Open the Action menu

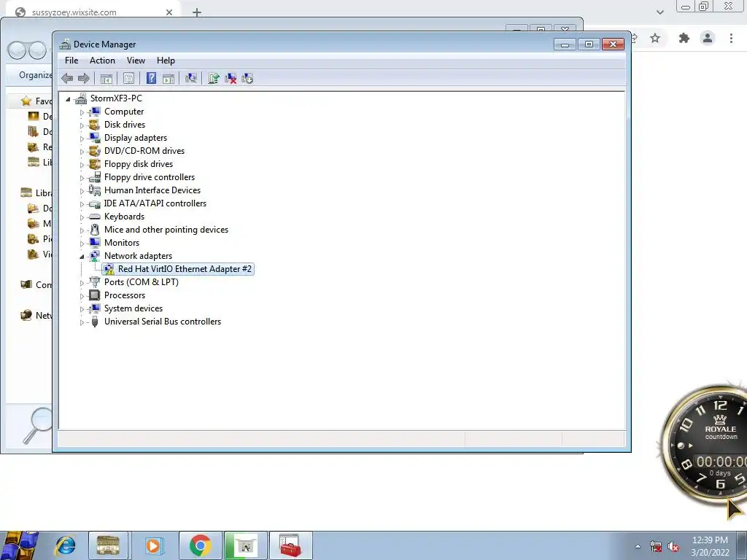coord(102,61)
